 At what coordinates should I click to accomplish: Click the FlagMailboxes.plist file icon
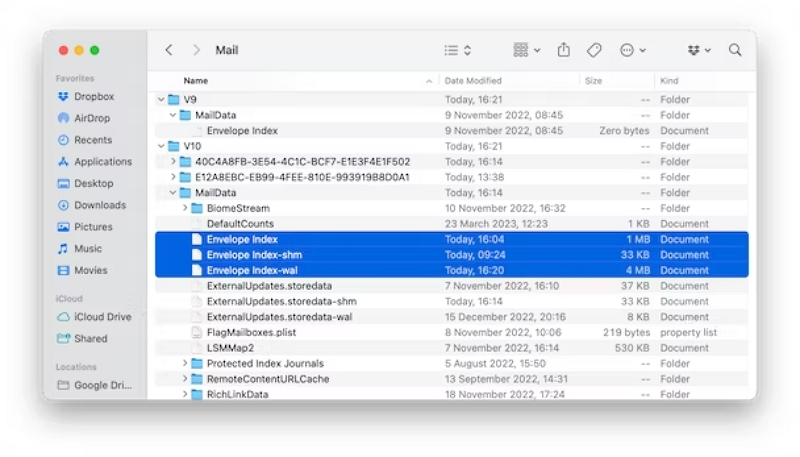196,333
